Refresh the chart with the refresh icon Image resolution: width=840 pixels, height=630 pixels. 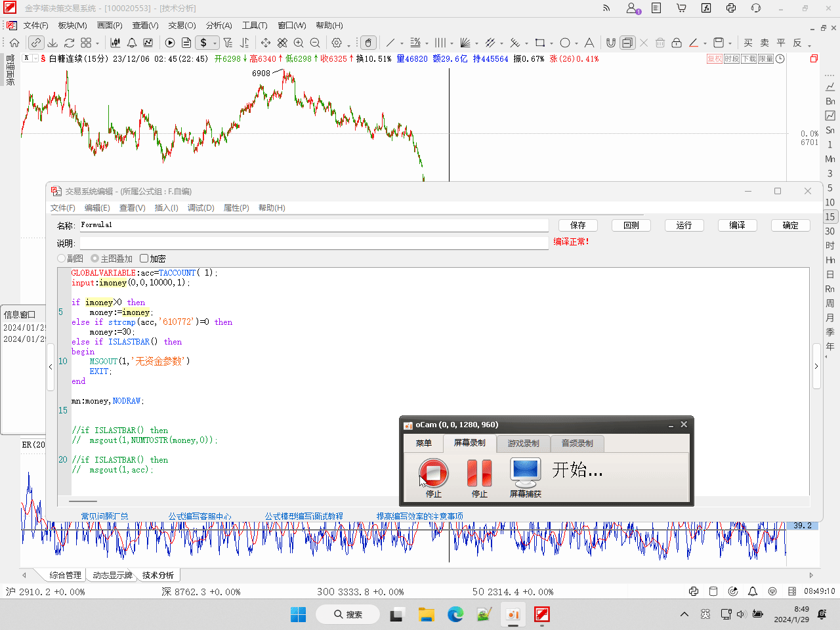(x=69, y=43)
